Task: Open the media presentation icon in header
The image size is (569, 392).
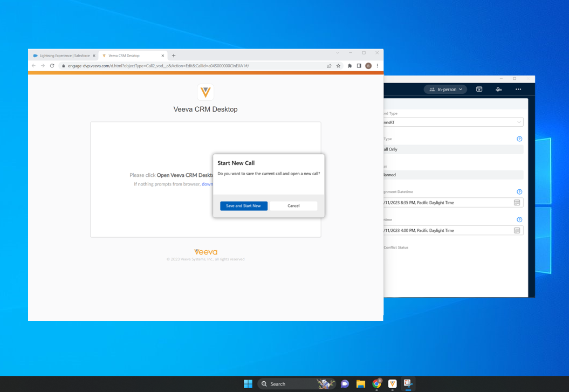Action: tap(479, 90)
